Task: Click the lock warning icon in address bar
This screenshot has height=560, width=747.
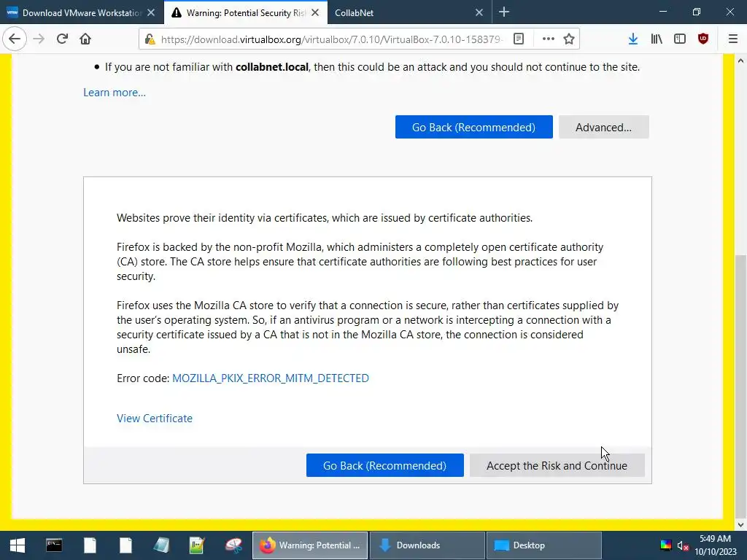Action: click(x=150, y=39)
